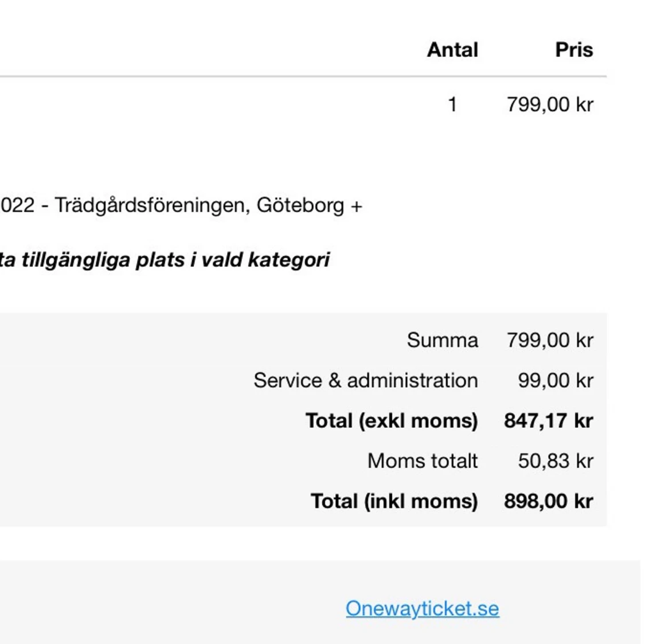The width and height of the screenshot is (645, 644).
Task: Click the plus sign after Göteborg
Action: (x=357, y=206)
